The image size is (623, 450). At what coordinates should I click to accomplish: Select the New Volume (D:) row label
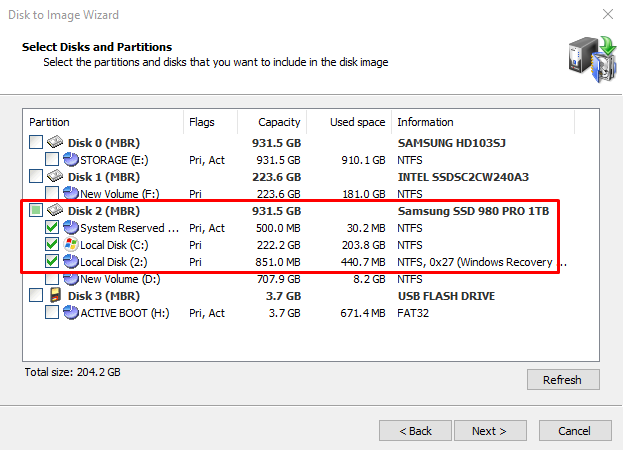120,279
